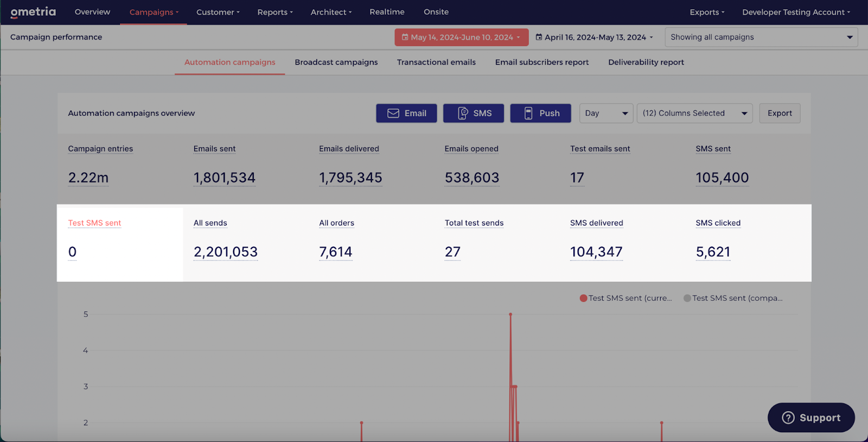This screenshot has width=868, height=442.
Task: Expand the Showing all campaigns dropdown
Action: (x=761, y=37)
